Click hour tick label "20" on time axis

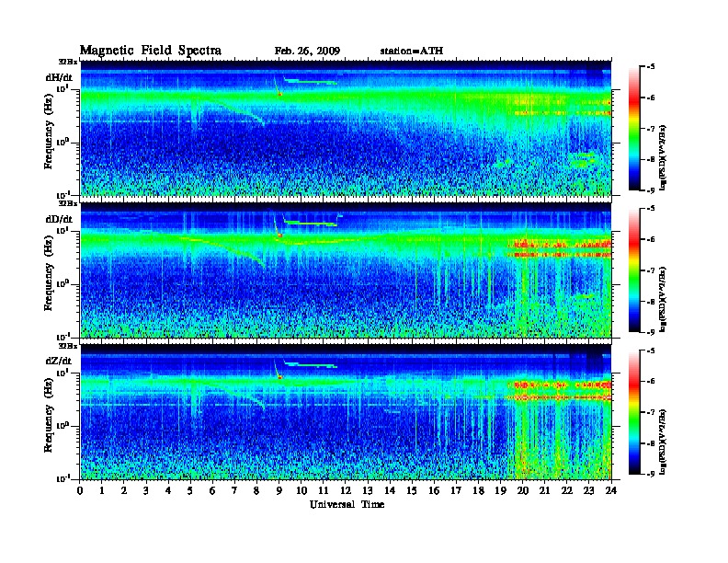tap(523, 490)
